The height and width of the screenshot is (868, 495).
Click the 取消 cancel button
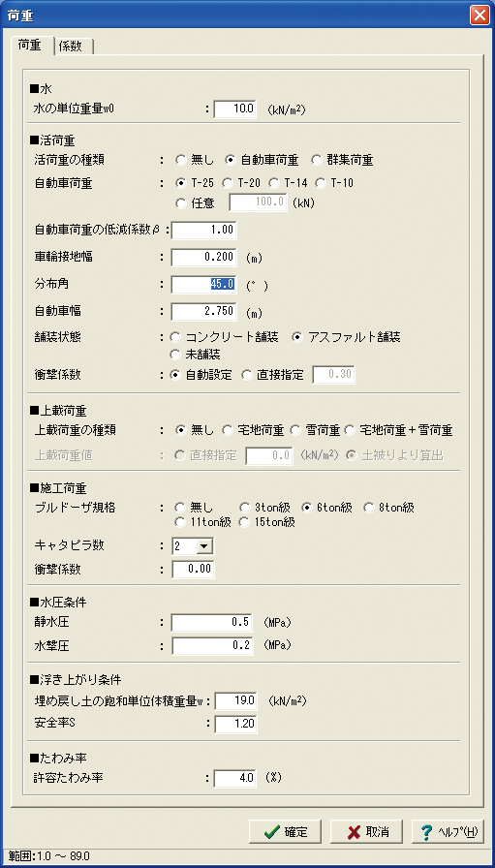(x=367, y=831)
